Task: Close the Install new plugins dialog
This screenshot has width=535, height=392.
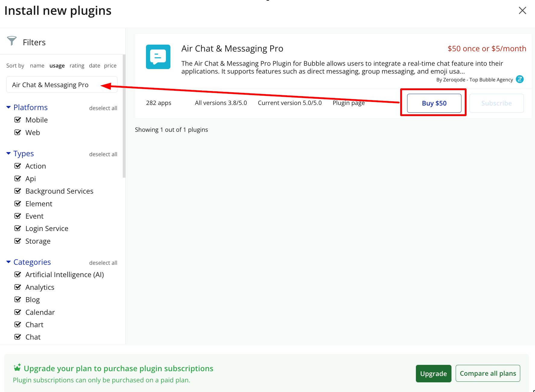Action: (x=522, y=11)
